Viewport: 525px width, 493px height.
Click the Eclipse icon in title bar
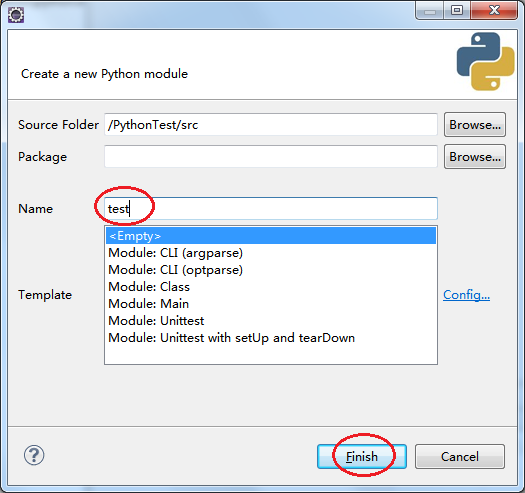(16, 15)
